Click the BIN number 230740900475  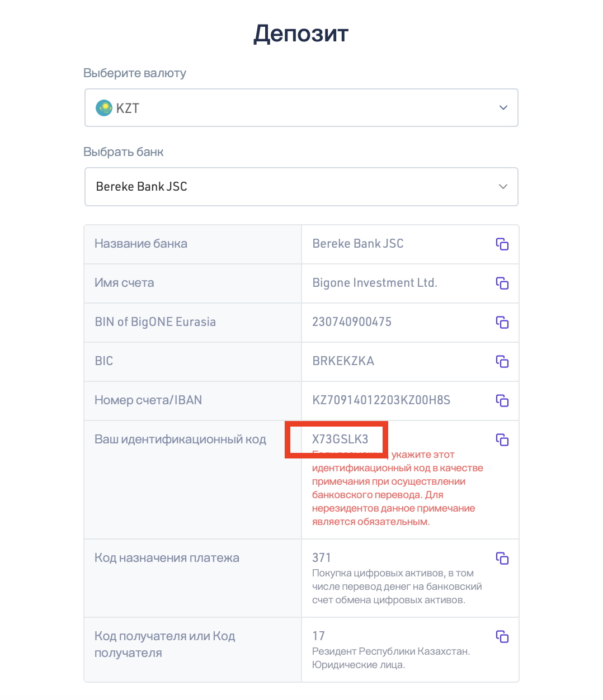coord(352,322)
